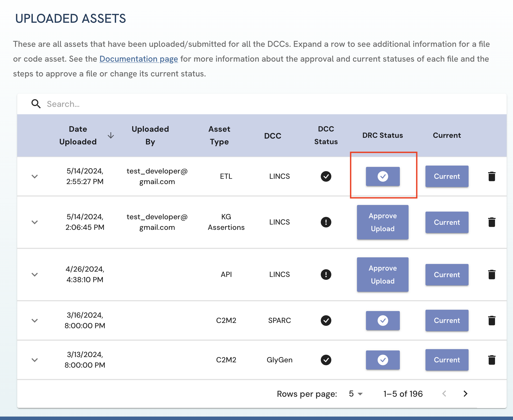513x420 pixels.
Task: Approve Upload for the KG Assertions asset
Action: point(383,222)
